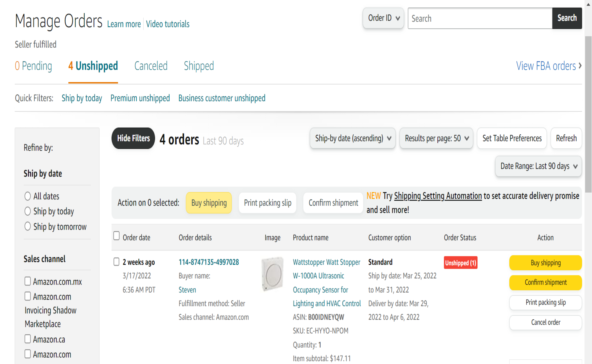Toggle the select-all orders header checkbox
The image size is (592, 364).
[x=116, y=236]
